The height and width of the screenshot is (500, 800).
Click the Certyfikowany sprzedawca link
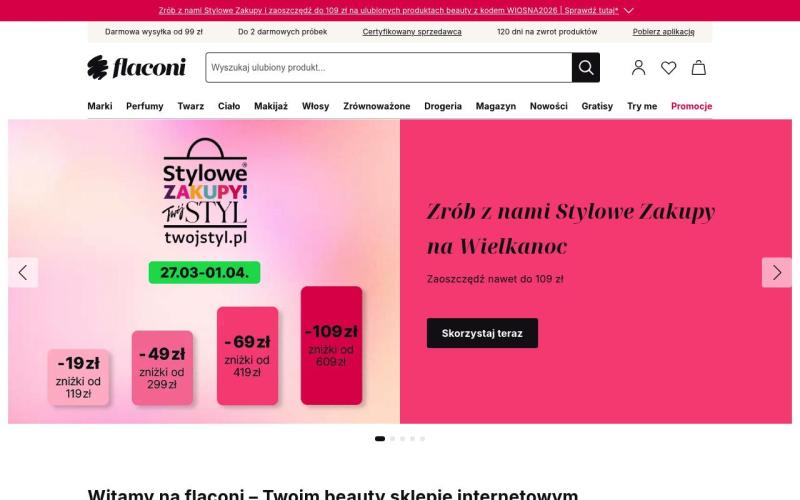(412, 32)
